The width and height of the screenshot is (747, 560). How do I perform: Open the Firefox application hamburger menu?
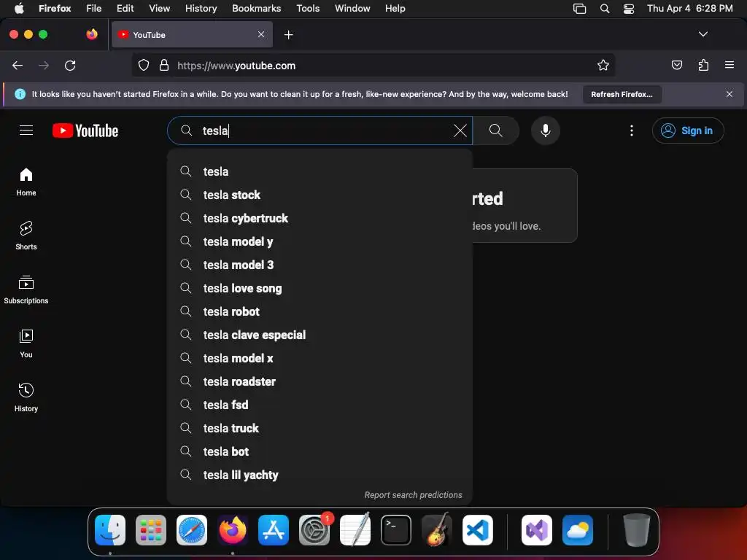coord(729,65)
